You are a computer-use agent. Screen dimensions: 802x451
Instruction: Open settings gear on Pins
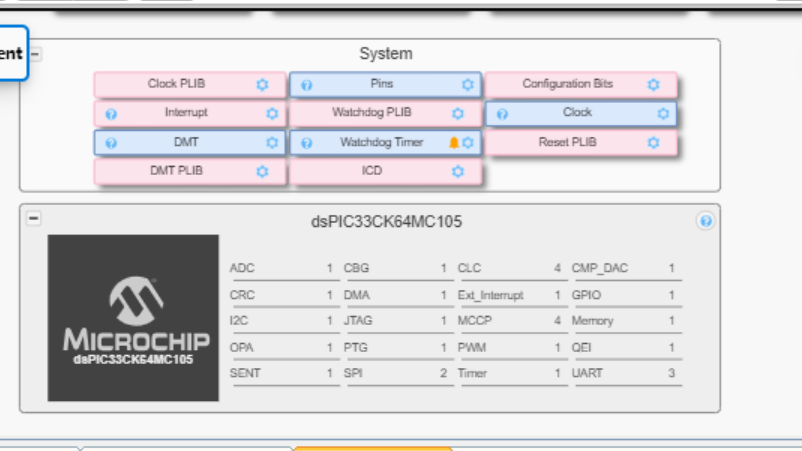pos(467,84)
